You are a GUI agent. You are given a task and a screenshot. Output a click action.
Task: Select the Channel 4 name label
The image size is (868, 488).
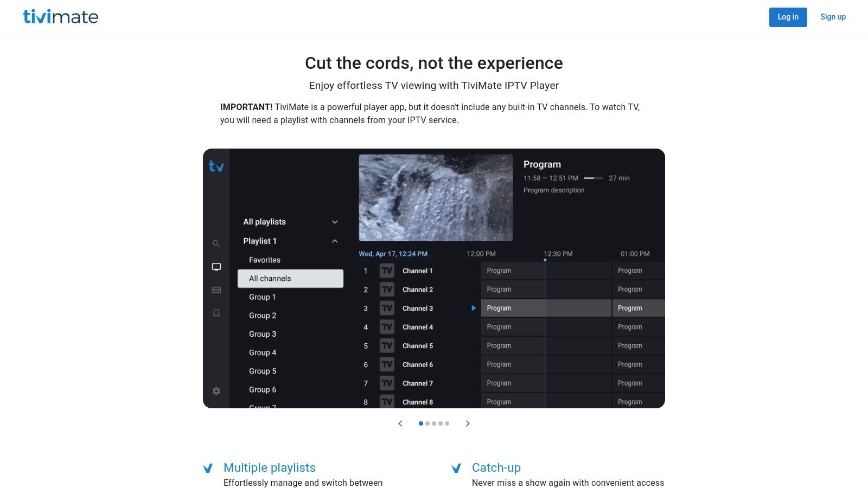coord(418,327)
